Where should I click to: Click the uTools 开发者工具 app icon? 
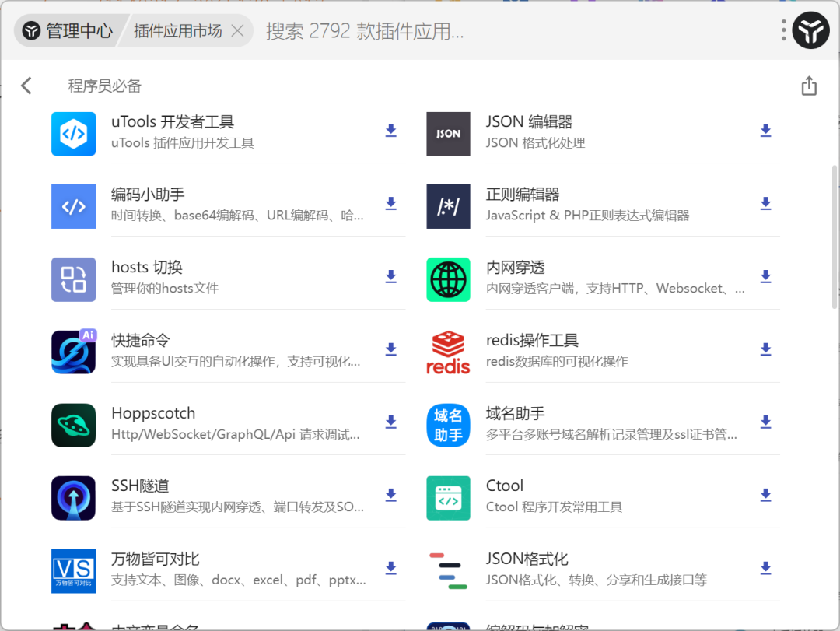[73, 134]
